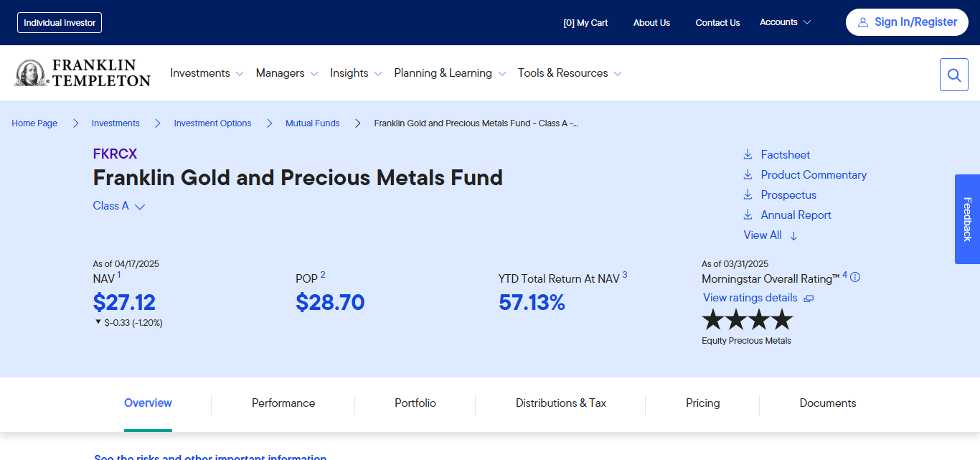This screenshot has width=980, height=460.
Task: Expand the Insights menu
Action: coord(356,73)
